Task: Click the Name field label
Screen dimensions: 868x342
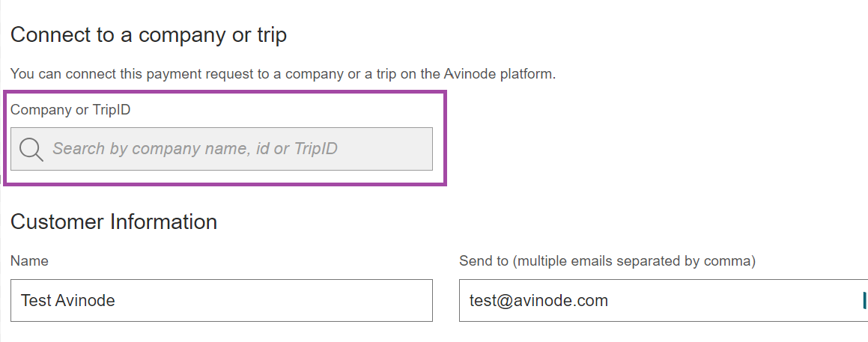Action: click(x=29, y=260)
